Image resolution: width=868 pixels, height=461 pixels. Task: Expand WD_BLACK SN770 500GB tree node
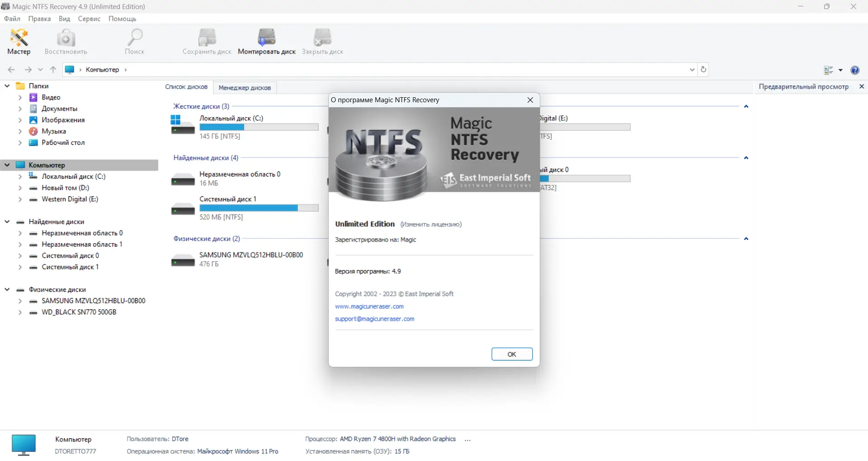coord(20,312)
